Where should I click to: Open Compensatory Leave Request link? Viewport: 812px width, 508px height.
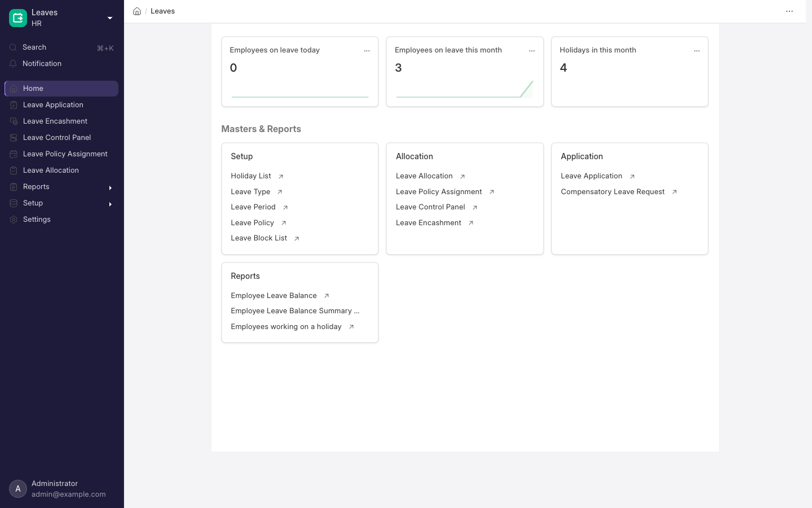(612, 192)
